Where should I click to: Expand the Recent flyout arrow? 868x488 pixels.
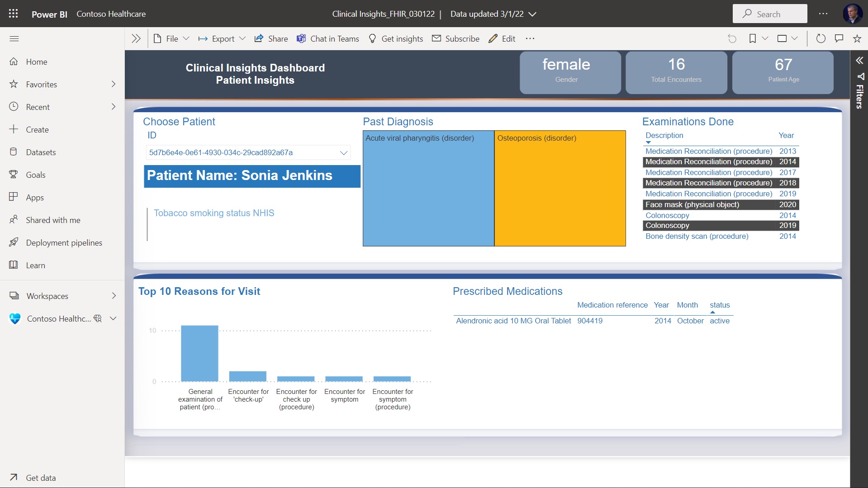(114, 107)
